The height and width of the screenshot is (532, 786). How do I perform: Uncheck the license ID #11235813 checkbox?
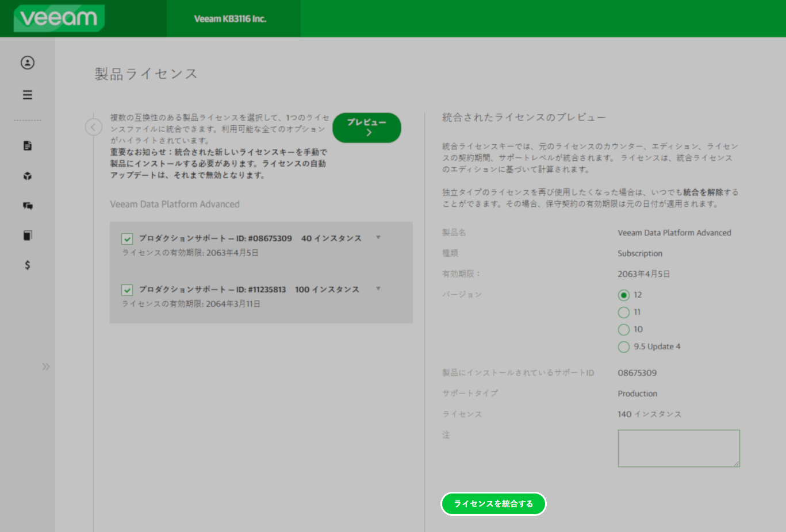(x=127, y=290)
